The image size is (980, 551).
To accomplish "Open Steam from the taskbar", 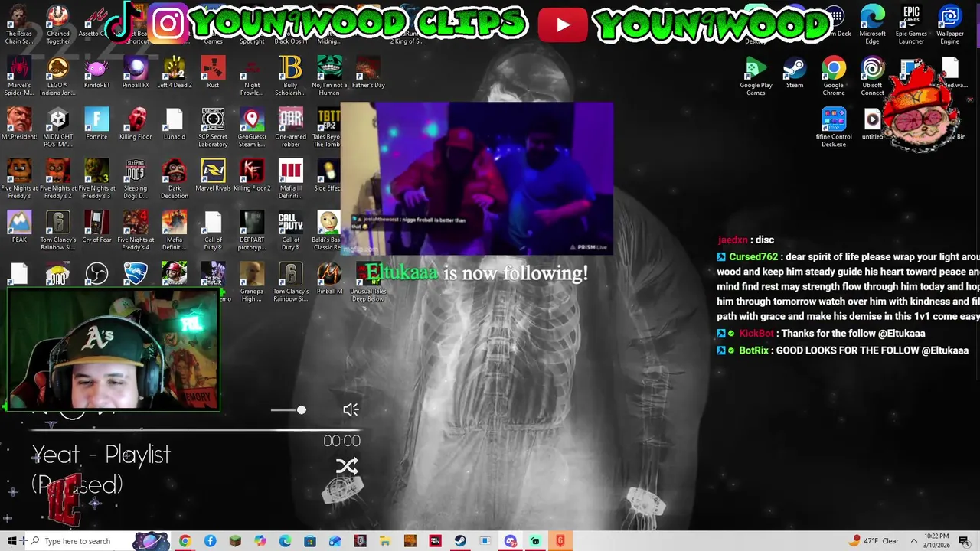I will (x=460, y=541).
